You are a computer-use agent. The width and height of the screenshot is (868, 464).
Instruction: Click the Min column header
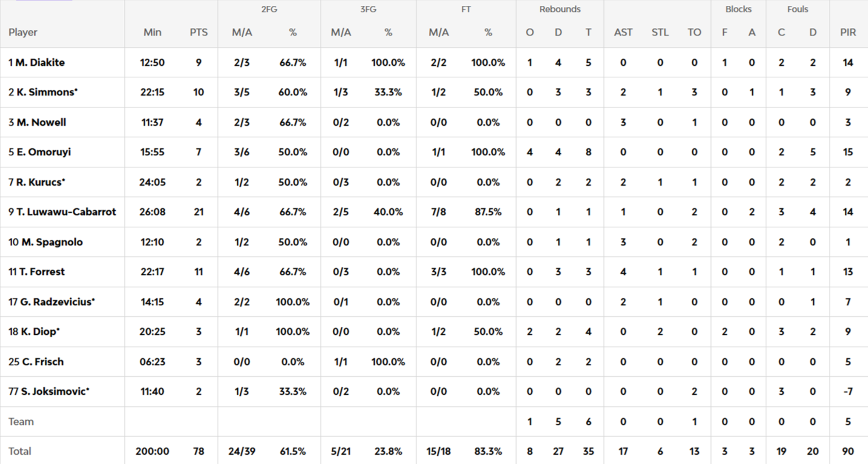pyautogui.click(x=152, y=33)
